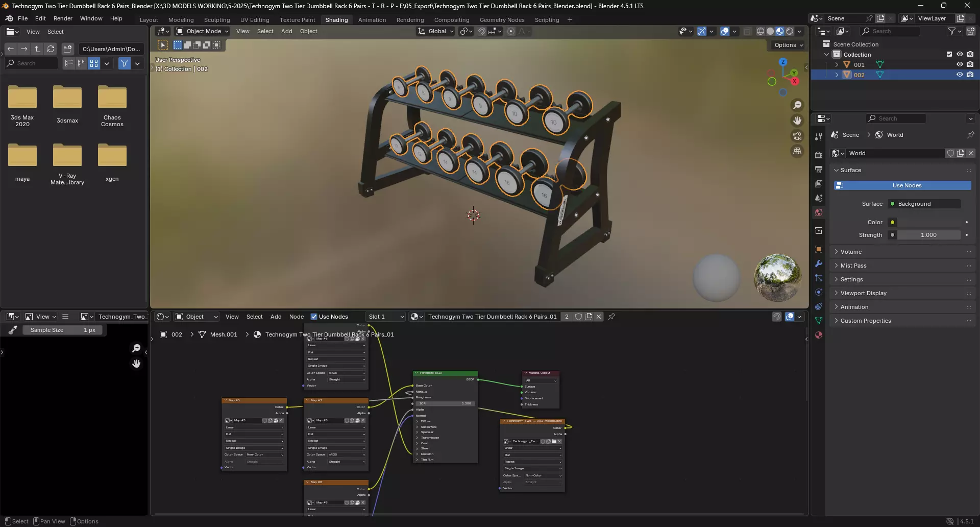
Task: Select the Tweak select tool icon
Action: [163, 45]
